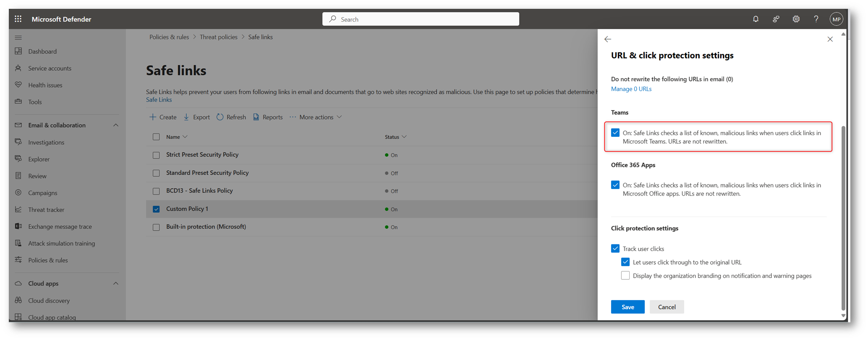This screenshot has width=868, height=340.
Task: Click the search magnifier icon
Action: tap(332, 19)
